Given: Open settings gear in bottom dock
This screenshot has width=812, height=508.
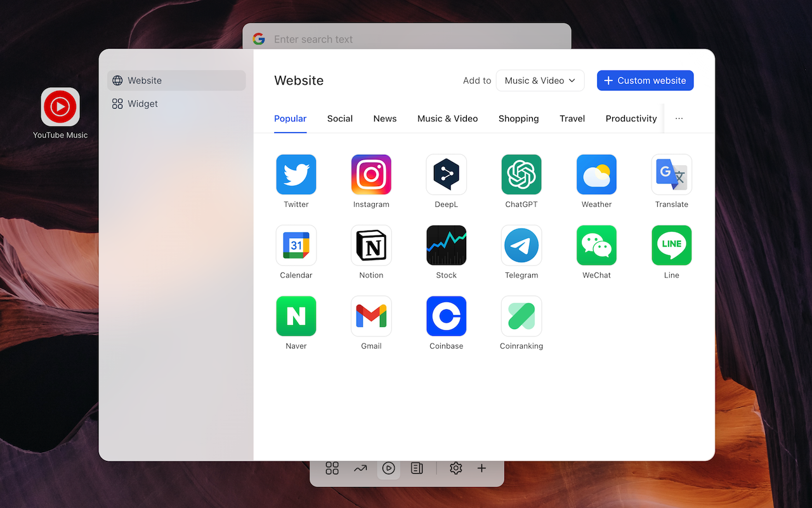Looking at the screenshot, I should tap(455, 468).
